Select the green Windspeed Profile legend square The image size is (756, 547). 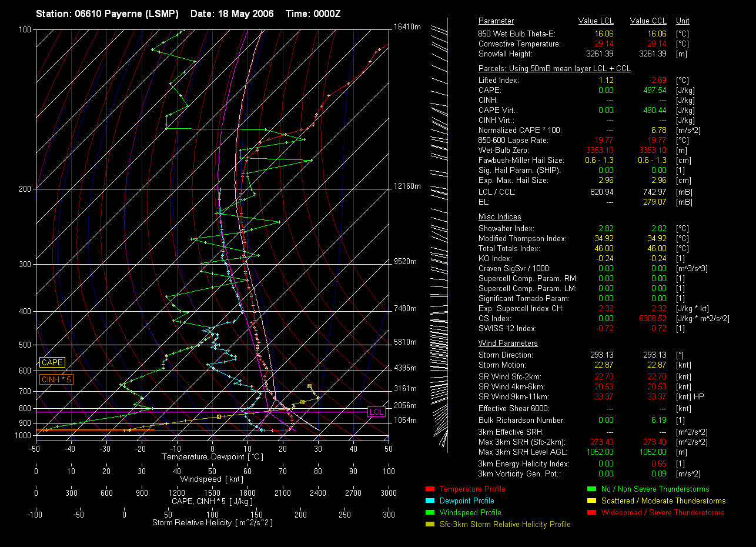pyautogui.click(x=429, y=512)
